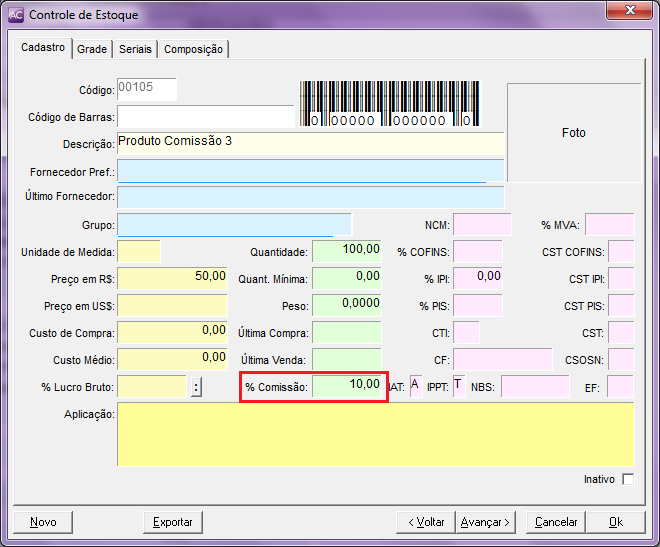Viewport: 660px width, 547px height.
Task: Click the Cancelar button
Action: point(556,522)
